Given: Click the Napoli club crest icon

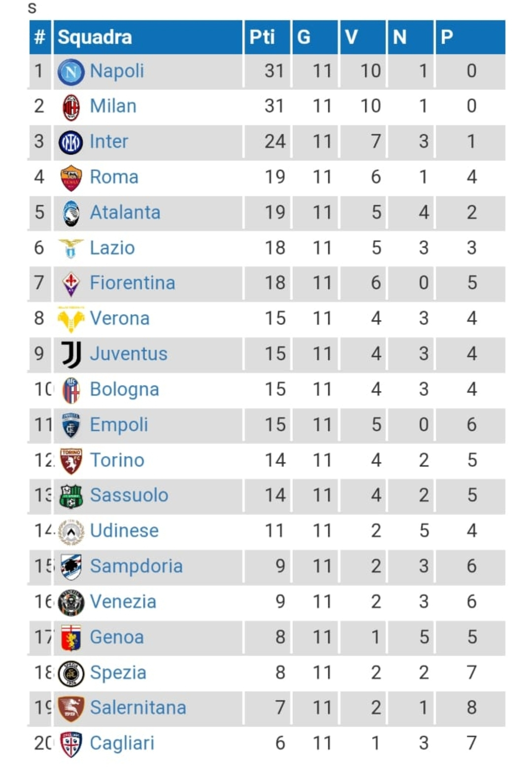Looking at the screenshot, I should pos(71,72).
